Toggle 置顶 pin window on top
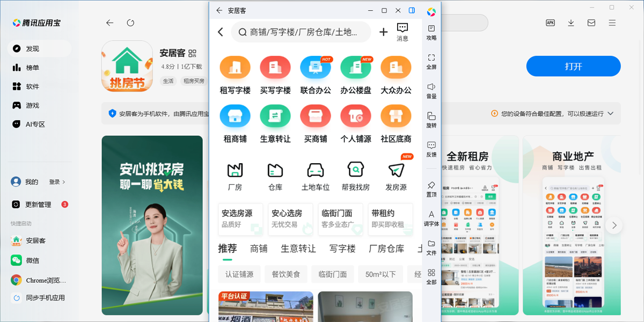 [431, 189]
